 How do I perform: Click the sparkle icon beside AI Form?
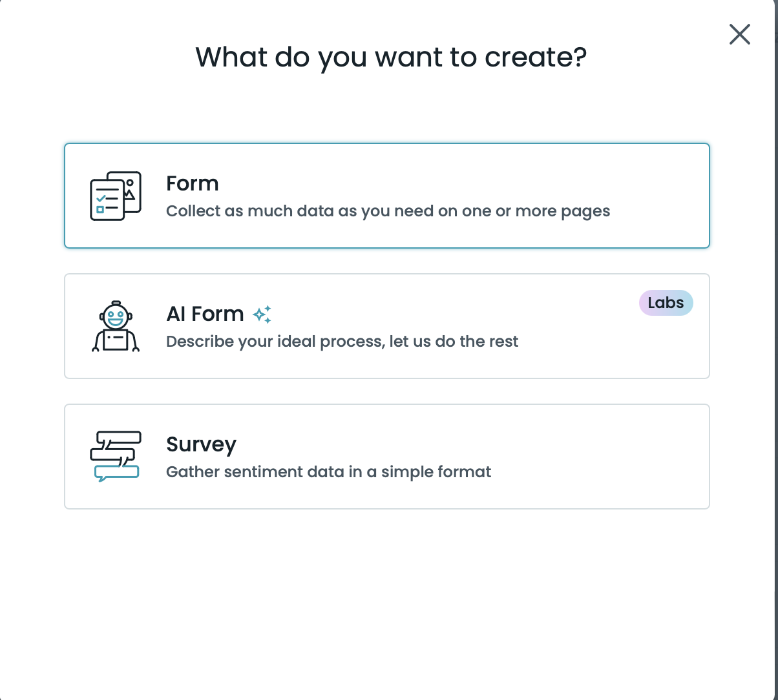262,314
